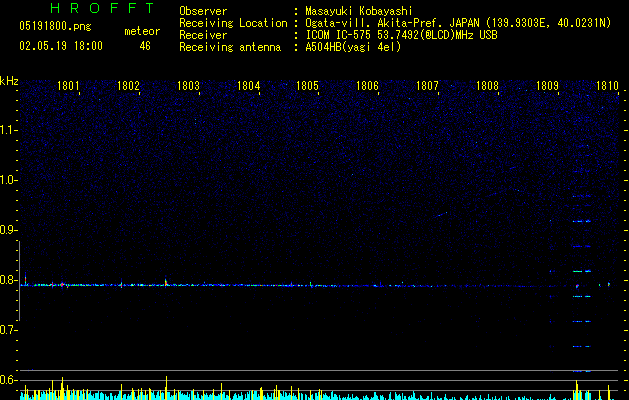
Task: Select the filename 05191800.png
Action: pos(55,26)
